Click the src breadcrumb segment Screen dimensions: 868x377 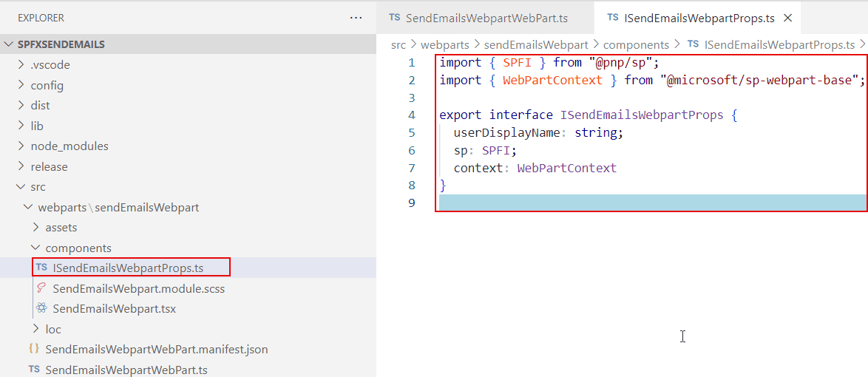click(x=399, y=44)
